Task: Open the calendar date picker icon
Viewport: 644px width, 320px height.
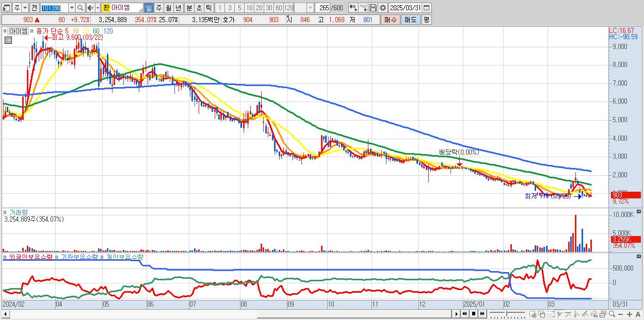Action: tap(426, 8)
